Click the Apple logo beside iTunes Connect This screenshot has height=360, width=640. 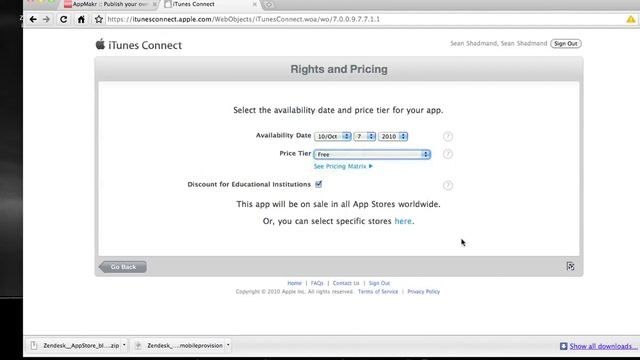[x=100, y=44]
